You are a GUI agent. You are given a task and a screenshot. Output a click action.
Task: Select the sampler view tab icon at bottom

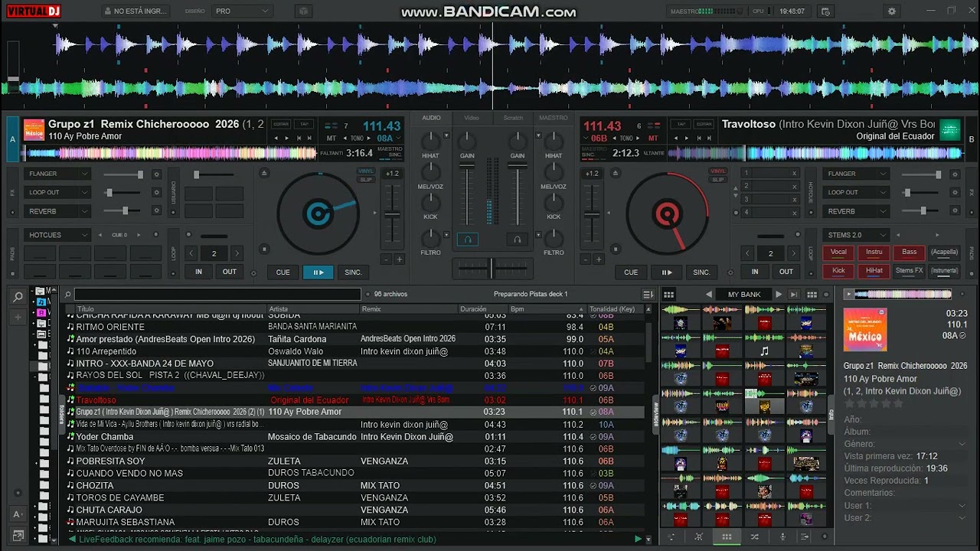point(727,537)
